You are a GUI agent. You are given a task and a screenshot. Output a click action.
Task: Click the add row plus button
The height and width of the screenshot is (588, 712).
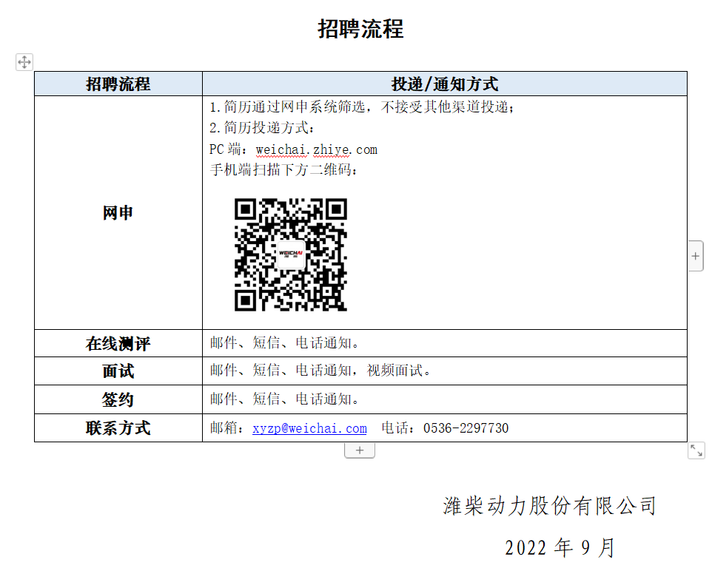[x=360, y=450]
